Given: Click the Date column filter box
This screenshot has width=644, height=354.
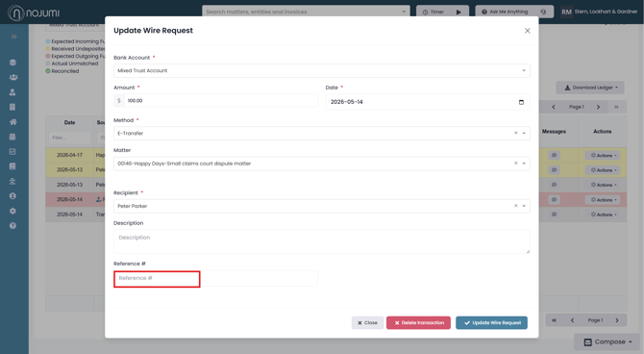Looking at the screenshot, I should point(69,138).
